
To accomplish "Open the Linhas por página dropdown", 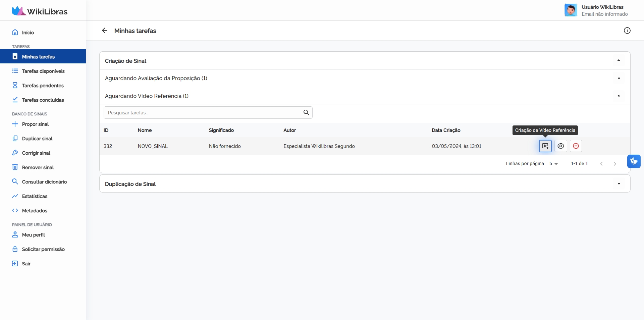I will click(x=553, y=164).
